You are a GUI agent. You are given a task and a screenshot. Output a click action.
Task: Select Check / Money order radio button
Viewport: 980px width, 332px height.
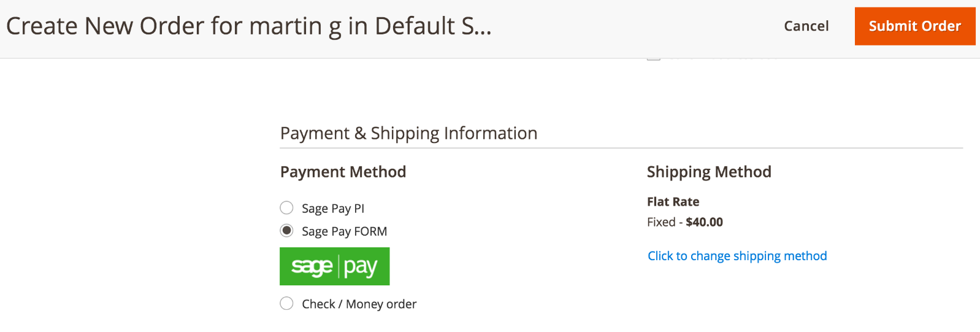coord(286,303)
